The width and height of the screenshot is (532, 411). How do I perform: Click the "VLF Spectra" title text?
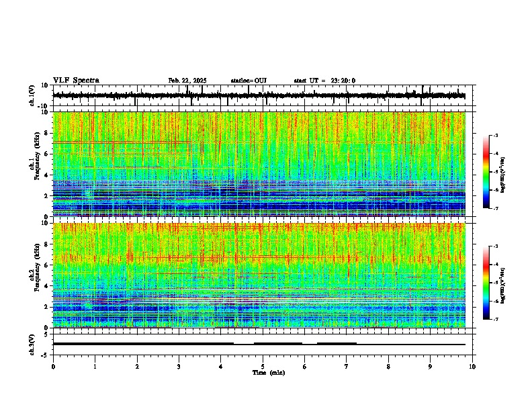tap(76, 81)
